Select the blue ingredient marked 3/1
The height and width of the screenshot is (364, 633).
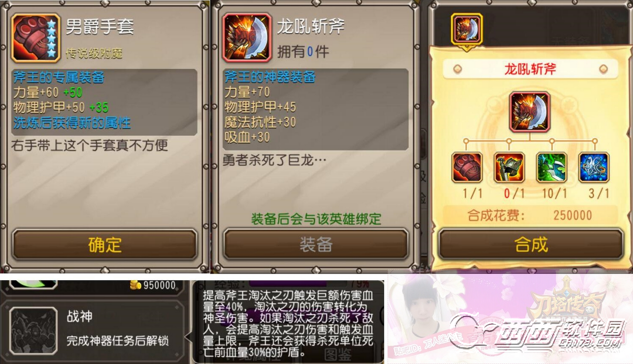(594, 167)
